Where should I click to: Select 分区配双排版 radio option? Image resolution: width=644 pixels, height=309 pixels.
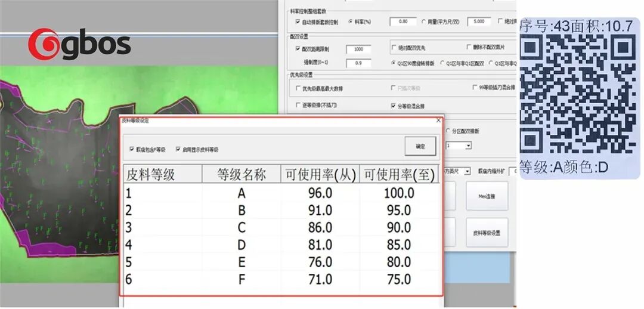coord(448,131)
